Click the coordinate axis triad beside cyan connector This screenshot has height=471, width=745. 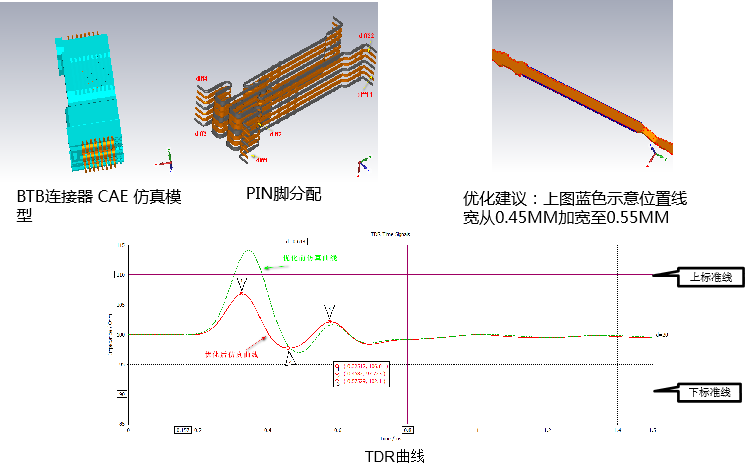tap(169, 159)
